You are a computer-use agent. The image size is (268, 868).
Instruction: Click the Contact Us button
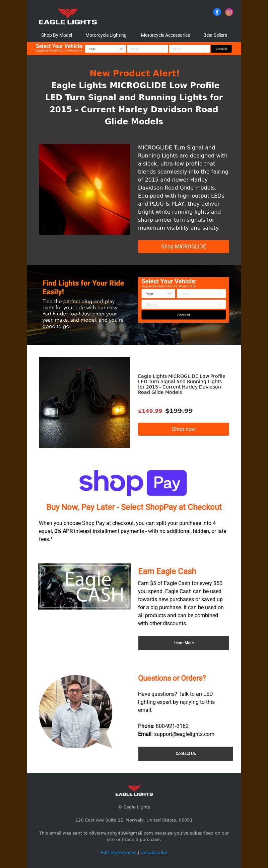(186, 753)
